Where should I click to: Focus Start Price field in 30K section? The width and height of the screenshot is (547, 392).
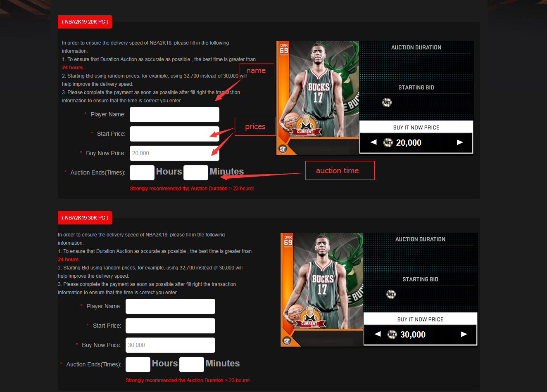click(170, 326)
